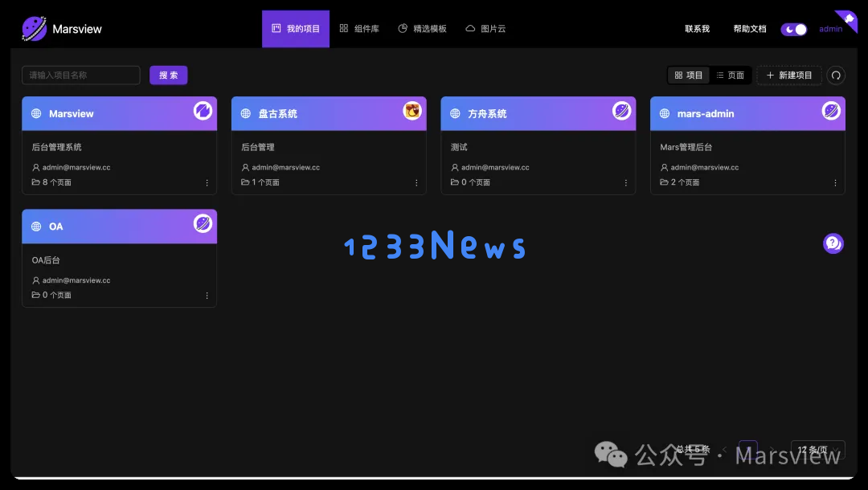868x490 pixels.
Task: Open 精选模板 tab
Action: coord(423,29)
